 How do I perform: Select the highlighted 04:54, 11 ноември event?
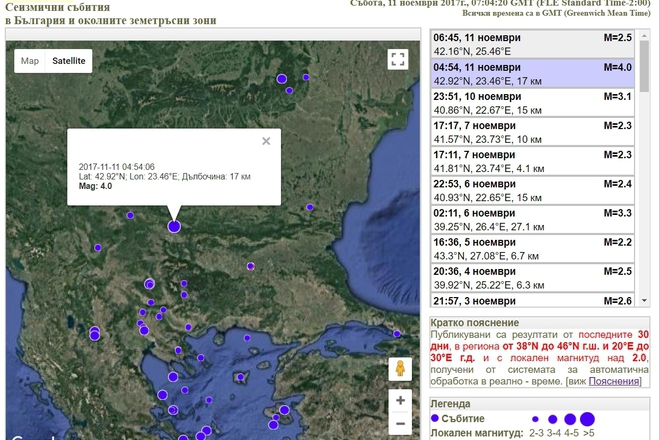pos(532,73)
